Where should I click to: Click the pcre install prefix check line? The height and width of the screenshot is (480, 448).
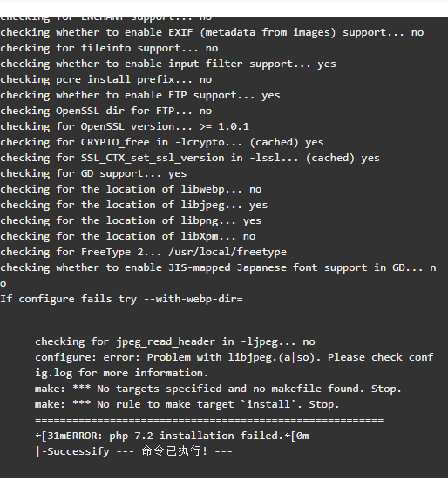[x=106, y=79]
